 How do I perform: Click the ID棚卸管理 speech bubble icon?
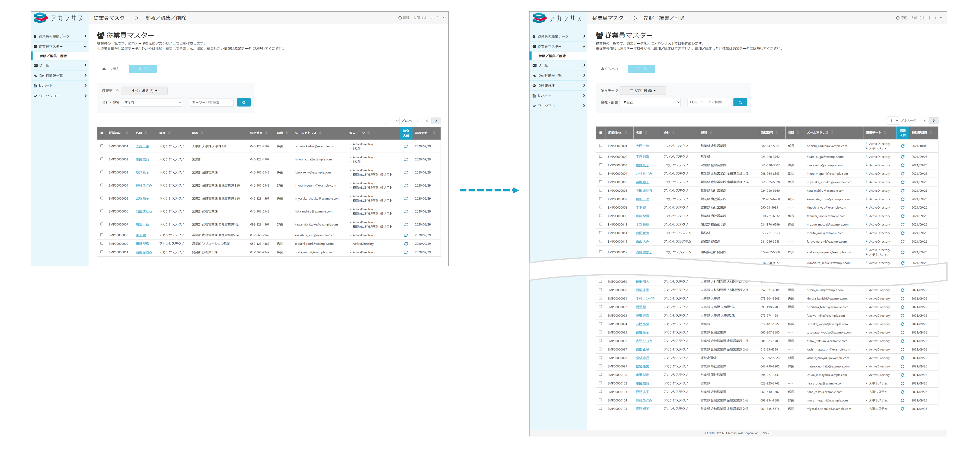tap(534, 86)
